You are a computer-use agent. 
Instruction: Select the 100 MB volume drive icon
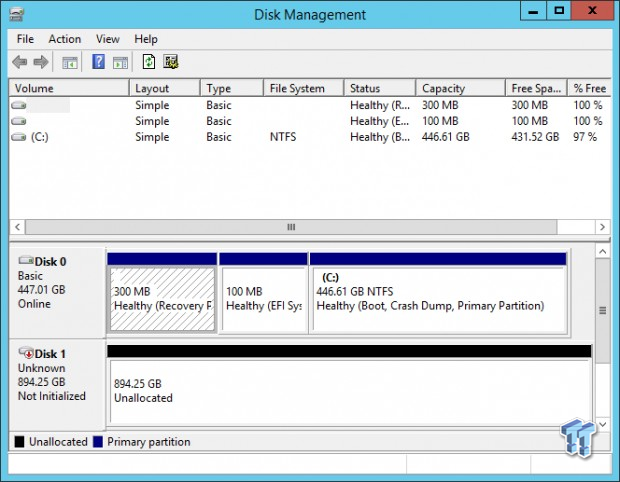pos(19,121)
